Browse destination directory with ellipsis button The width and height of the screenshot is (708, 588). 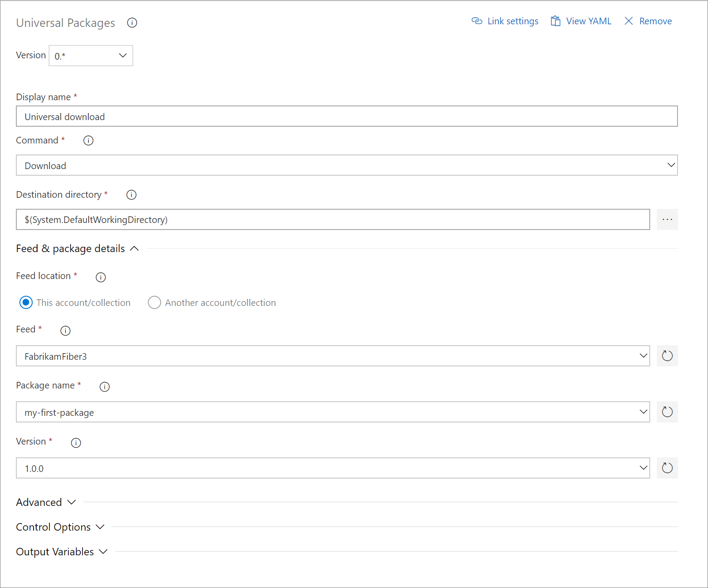click(x=667, y=219)
